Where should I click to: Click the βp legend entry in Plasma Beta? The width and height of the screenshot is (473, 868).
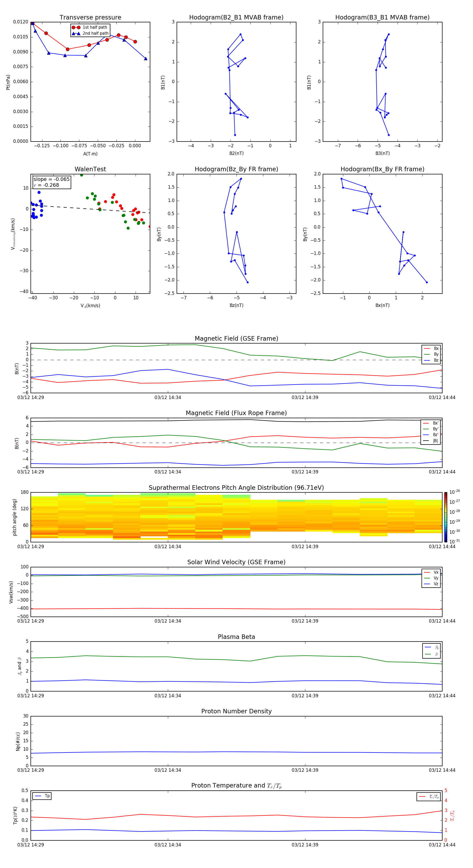432,647
